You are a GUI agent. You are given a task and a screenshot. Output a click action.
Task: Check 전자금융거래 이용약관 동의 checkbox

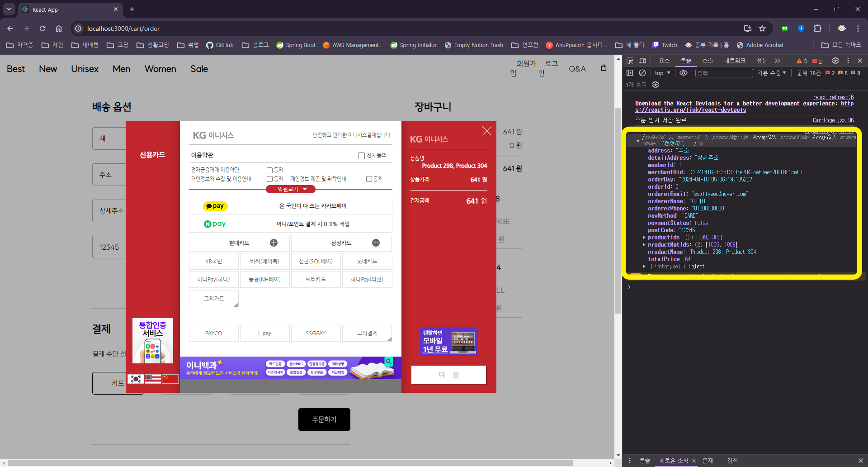[269, 170]
